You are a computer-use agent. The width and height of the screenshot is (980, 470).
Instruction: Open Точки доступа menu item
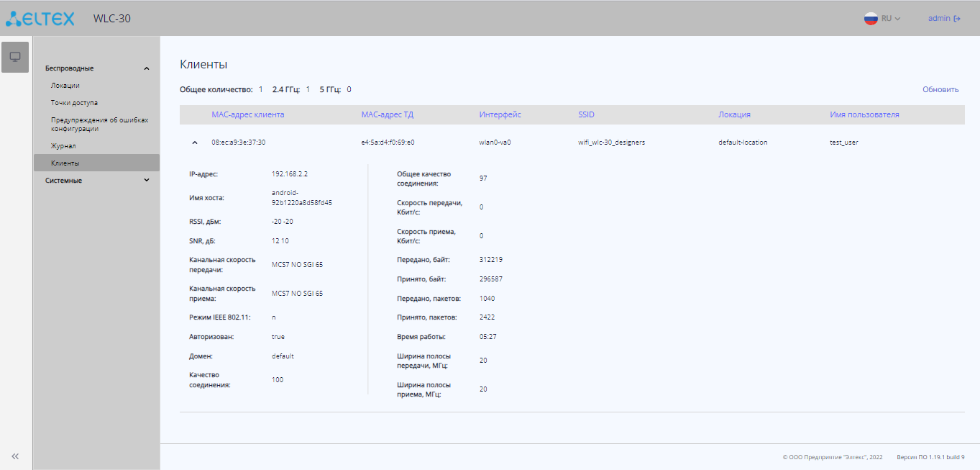(x=74, y=103)
